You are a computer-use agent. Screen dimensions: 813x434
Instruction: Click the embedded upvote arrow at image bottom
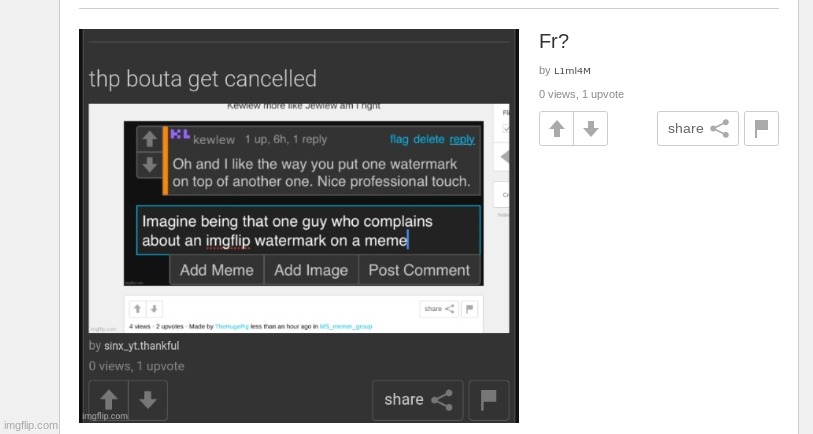pos(109,400)
